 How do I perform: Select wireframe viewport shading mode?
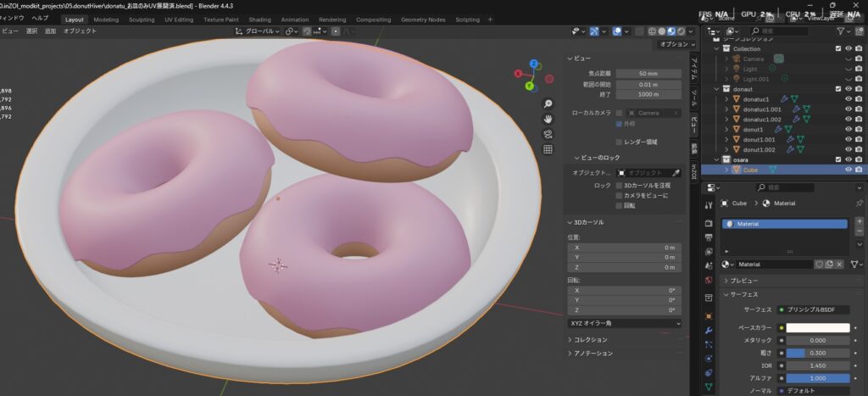coord(652,31)
